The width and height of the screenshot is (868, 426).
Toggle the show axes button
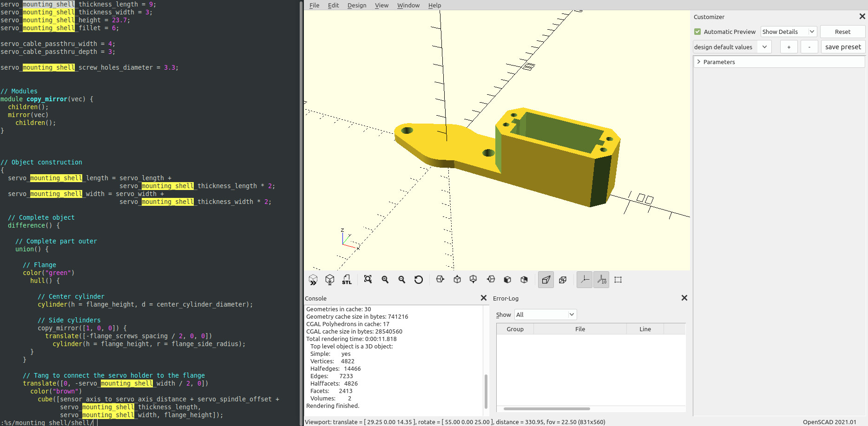click(x=585, y=280)
